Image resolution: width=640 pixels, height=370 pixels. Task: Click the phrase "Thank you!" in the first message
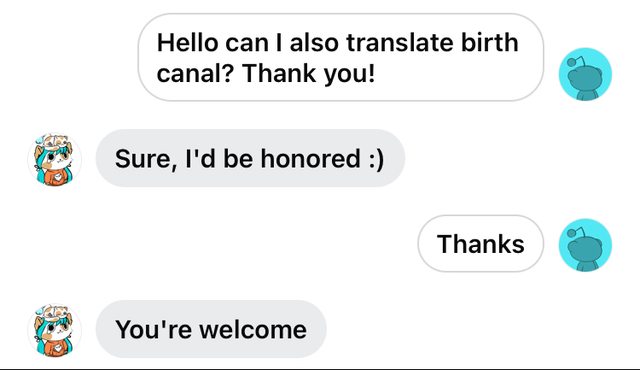point(308,74)
